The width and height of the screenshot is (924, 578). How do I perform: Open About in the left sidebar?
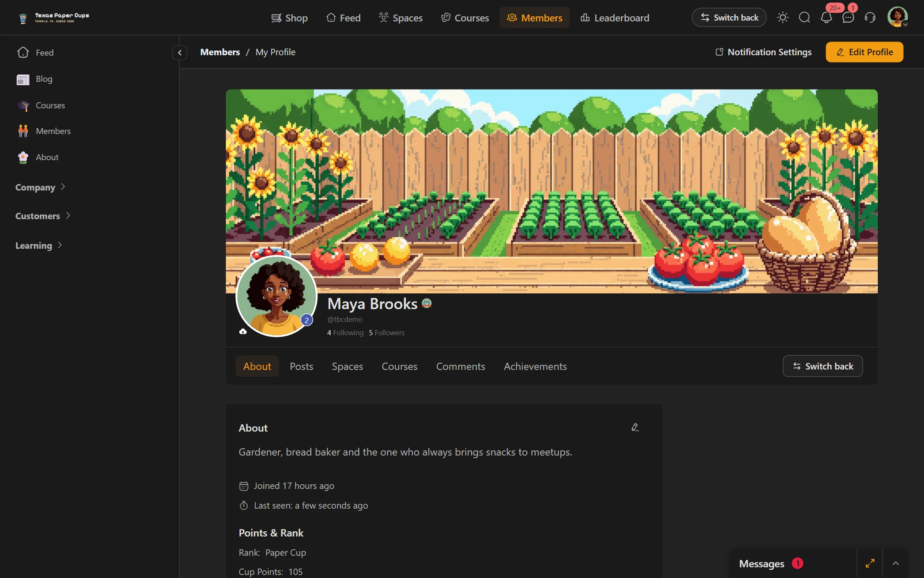point(38,157)
